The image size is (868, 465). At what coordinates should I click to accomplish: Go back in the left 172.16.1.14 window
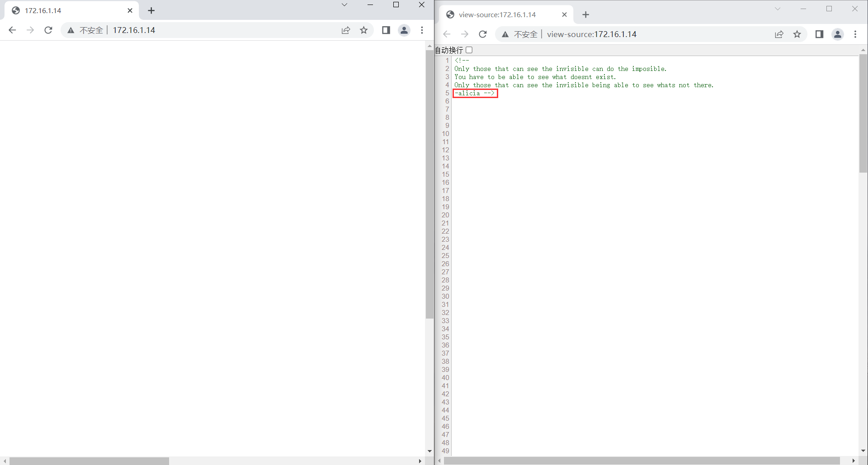(12, 30)
